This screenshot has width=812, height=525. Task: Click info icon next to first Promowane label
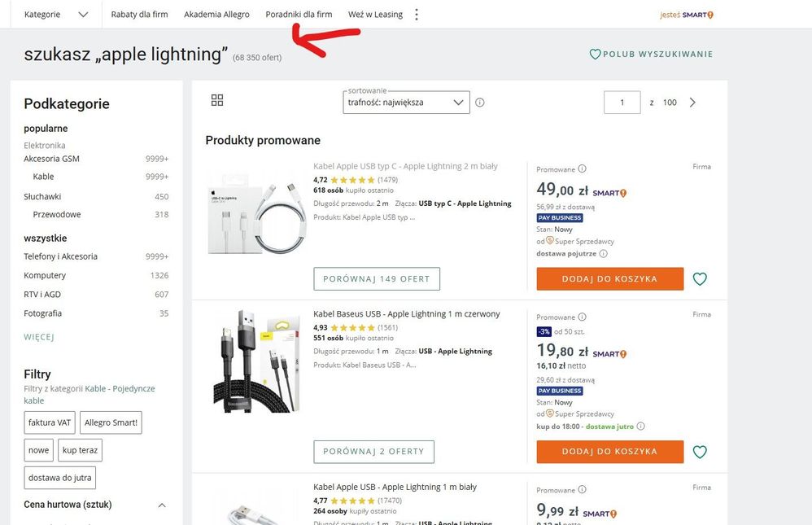[582, 169]
